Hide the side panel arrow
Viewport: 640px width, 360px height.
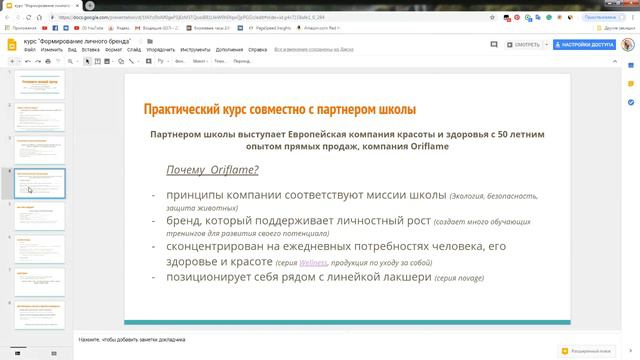coord(631,351)
